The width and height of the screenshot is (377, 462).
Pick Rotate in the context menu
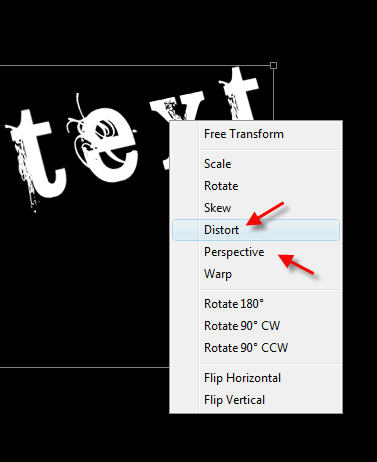point(256,186)
